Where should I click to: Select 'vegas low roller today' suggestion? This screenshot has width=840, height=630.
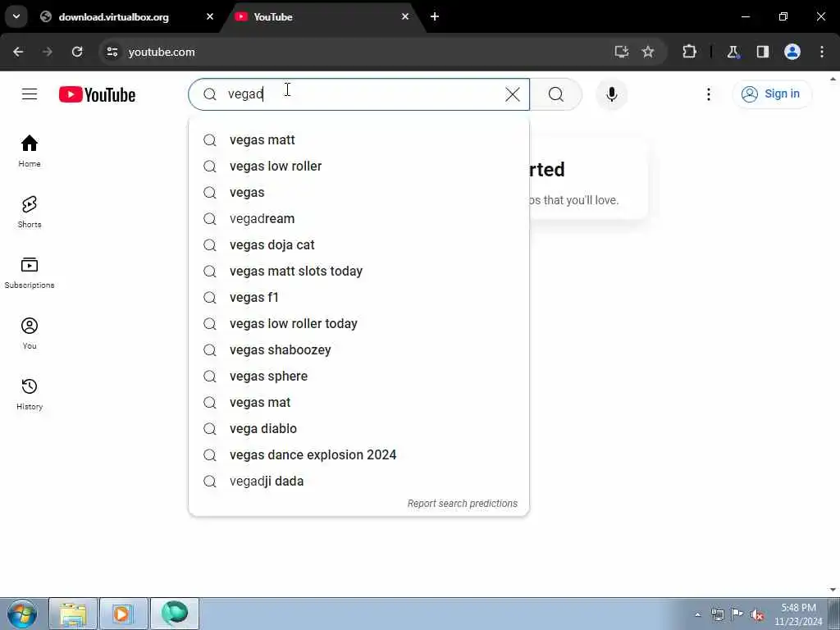[359, 323]
